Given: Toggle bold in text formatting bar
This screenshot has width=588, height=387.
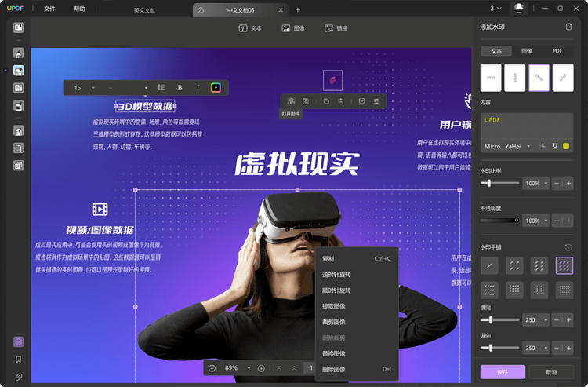Looking at the screenshot, I should (180, 88).
